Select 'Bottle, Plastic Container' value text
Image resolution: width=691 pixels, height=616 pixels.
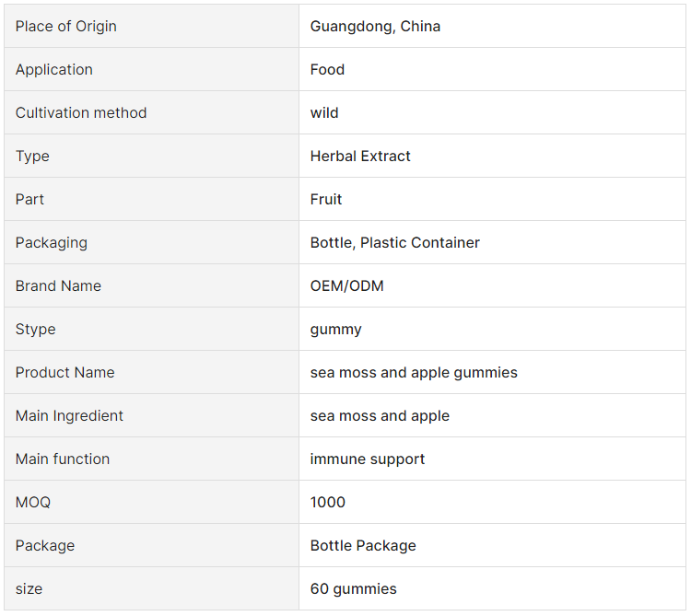(x=395, y=242)
